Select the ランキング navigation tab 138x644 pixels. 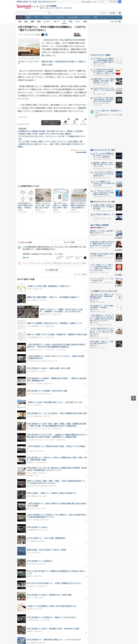coord(86,17)
